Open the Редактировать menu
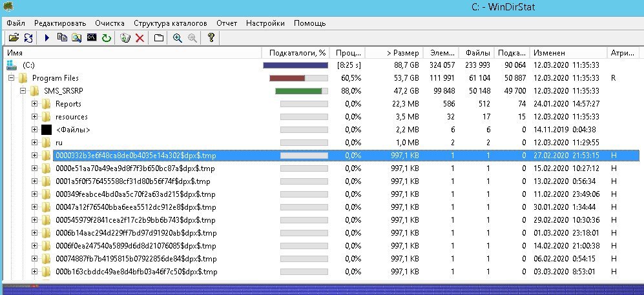The image size is (644, 295). click(x=60, y=23)
